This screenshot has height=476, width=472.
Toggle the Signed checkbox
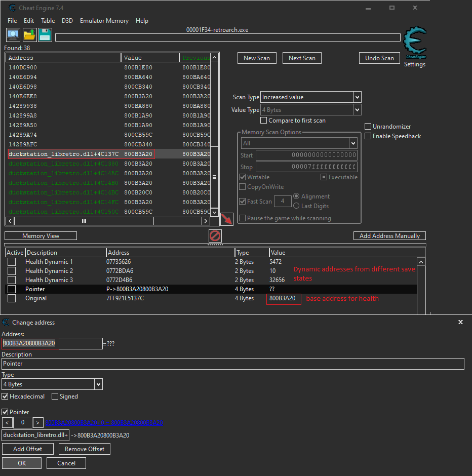55,396
